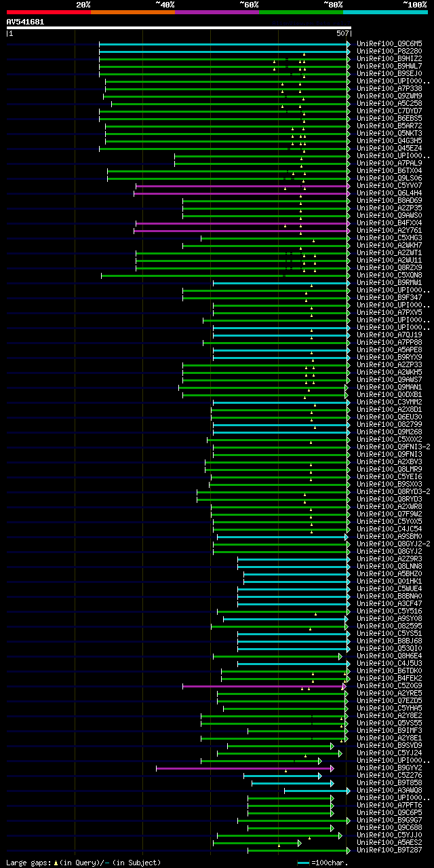Image resolution: width=434 pixels, height=868 pixels.
Task: Select the UniRef100_B4FXX4 label
Action: tap(389, 223)
